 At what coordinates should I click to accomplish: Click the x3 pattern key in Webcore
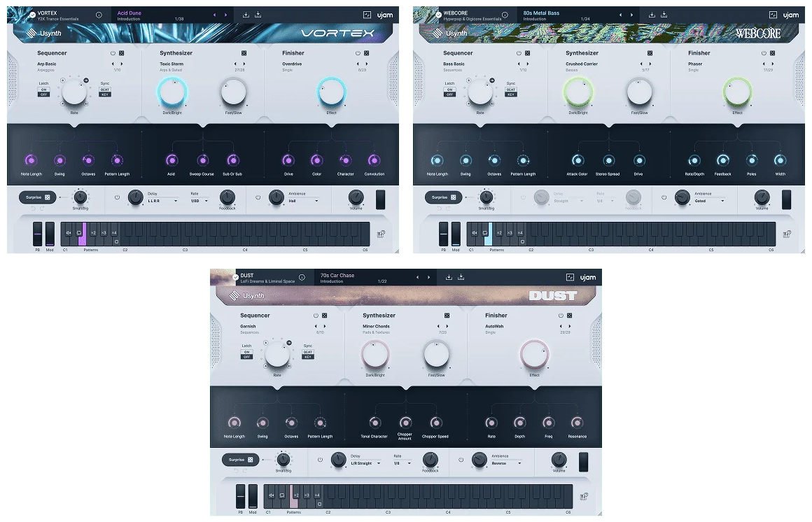tap(510, 233)
